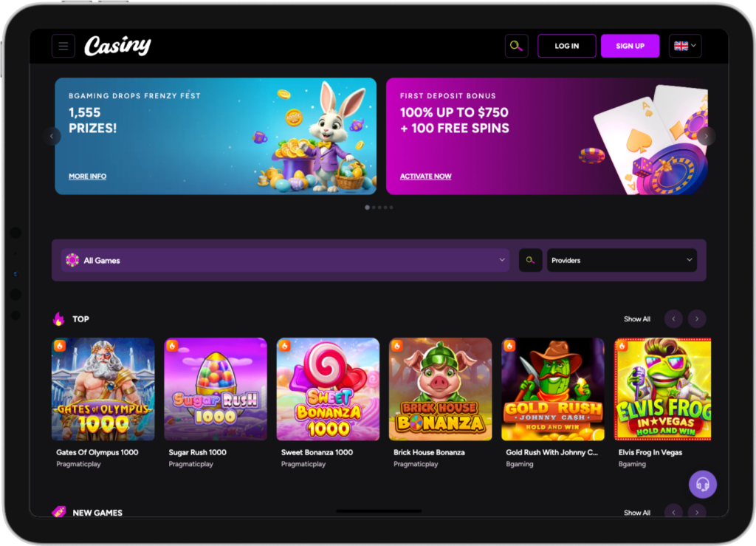Click the header search magnifier icon
756x546 pixels.
click(516, 47)
